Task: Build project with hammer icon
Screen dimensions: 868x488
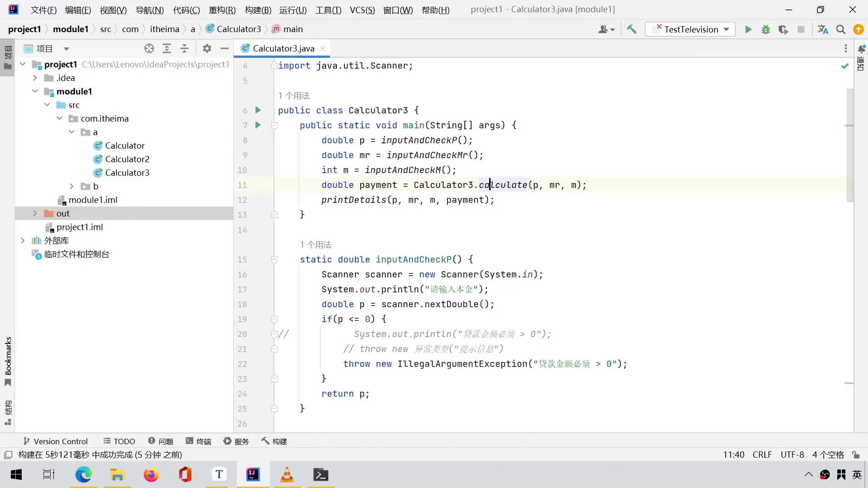Action: (632, 29)
